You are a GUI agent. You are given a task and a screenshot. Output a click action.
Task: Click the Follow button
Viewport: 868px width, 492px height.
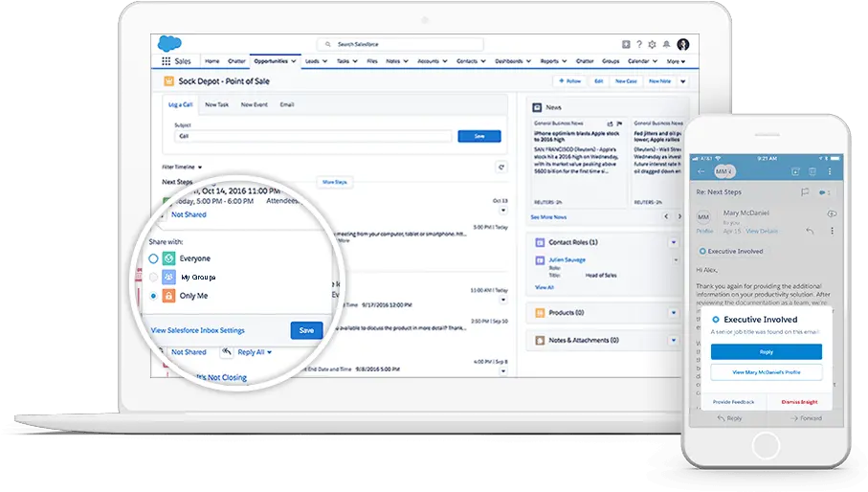coord(569,81)
